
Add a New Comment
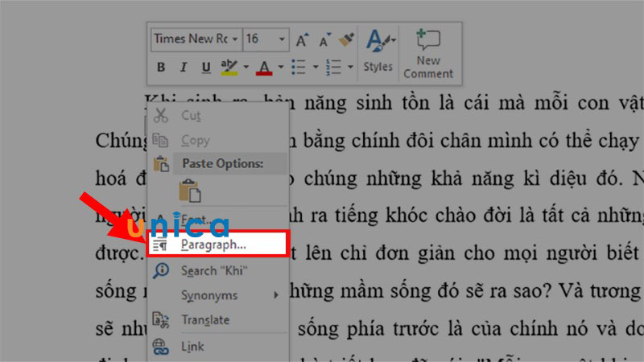(428, 53)
